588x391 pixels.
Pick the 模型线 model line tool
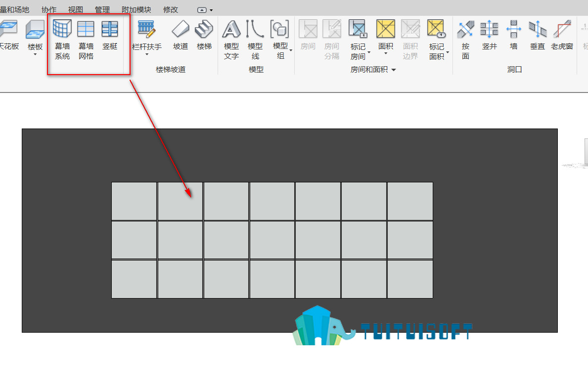[255, 40]
